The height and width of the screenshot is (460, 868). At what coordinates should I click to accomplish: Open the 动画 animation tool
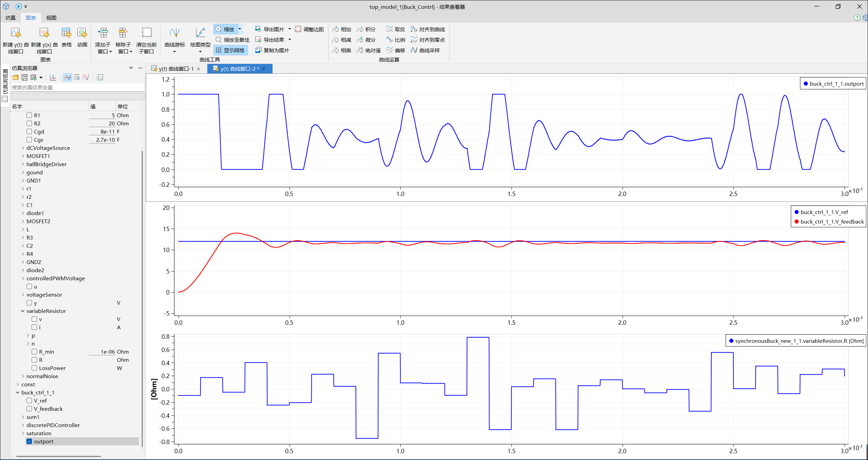pyautogui.click(x=82, y=33)
